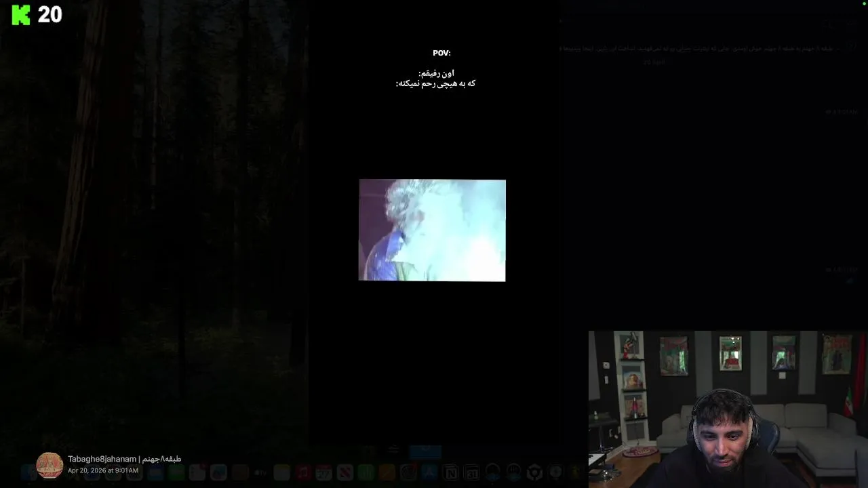Viewport: 868px width, 488px height.
Task: Open the Notion app in the dock
Action: click(x=451, y=473)
